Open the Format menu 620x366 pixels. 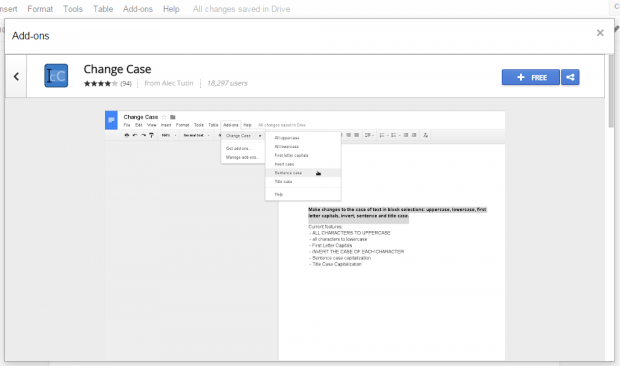click(40, 9)
